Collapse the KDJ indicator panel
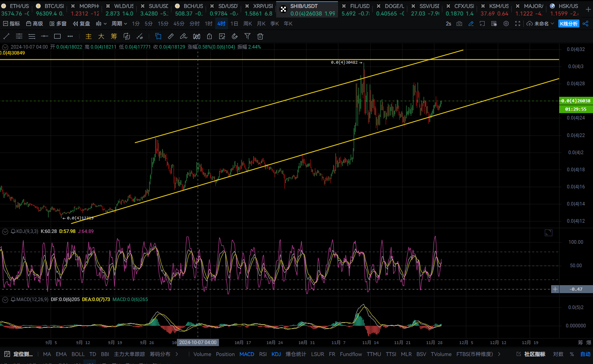This screenshot has width=593, height=364. (5, 231)
